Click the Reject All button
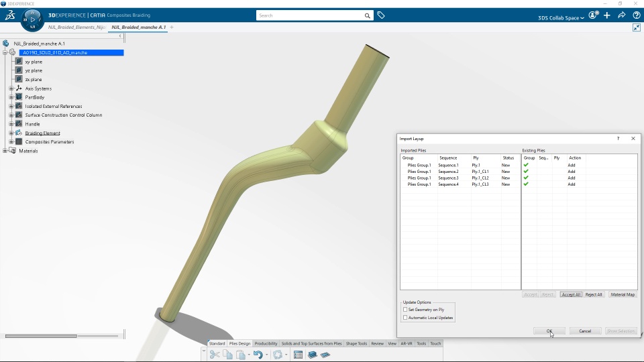The image size is (644, 362). click(x=594, y=295)
